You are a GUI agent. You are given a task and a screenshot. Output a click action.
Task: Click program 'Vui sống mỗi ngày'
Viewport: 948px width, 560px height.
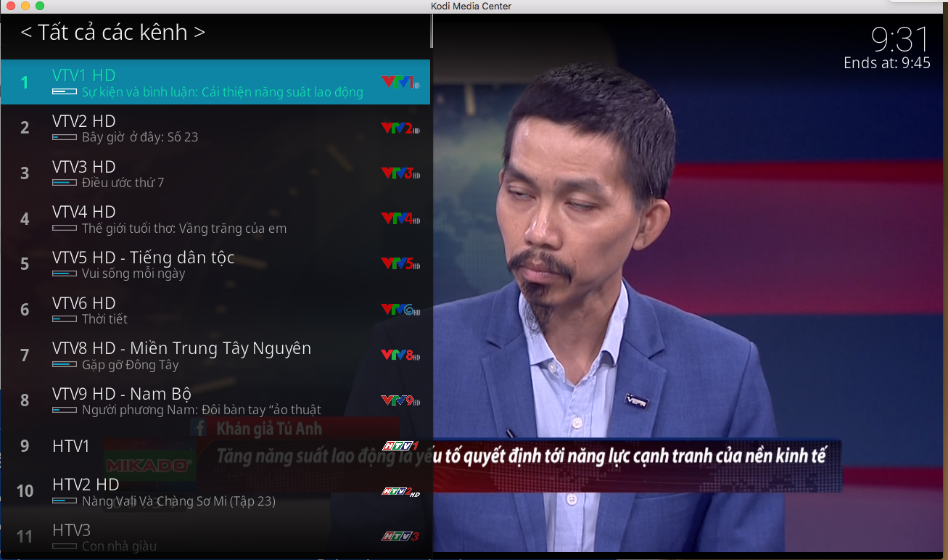point(133,273)
